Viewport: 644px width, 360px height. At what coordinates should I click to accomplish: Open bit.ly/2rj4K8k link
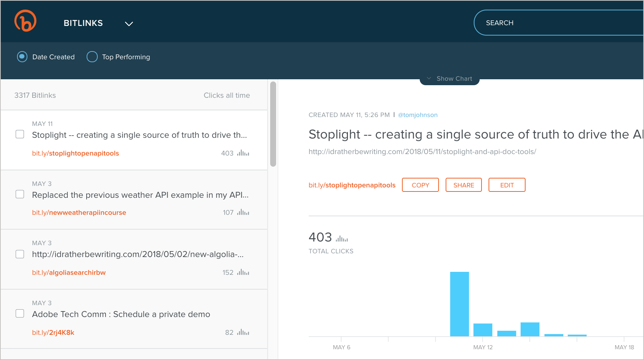click(53, 333)
